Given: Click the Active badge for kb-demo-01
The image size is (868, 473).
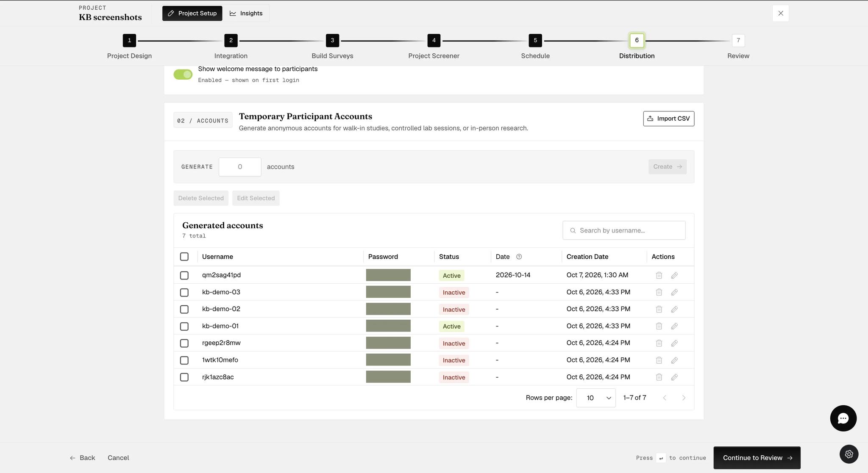Looking at the screenshot, I should coord(451,326).
